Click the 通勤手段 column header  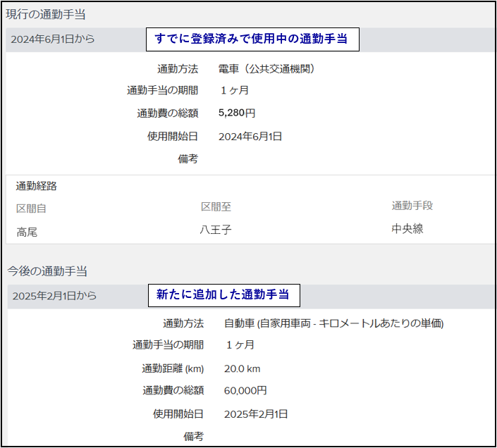click(x=412, y=206)
